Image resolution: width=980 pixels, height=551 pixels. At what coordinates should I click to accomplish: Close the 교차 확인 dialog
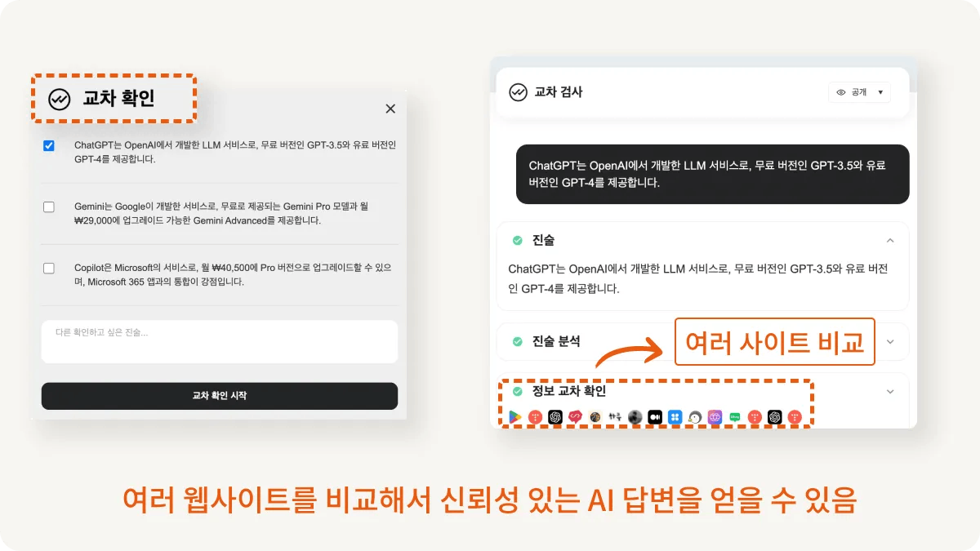click(x=390, y=109)
